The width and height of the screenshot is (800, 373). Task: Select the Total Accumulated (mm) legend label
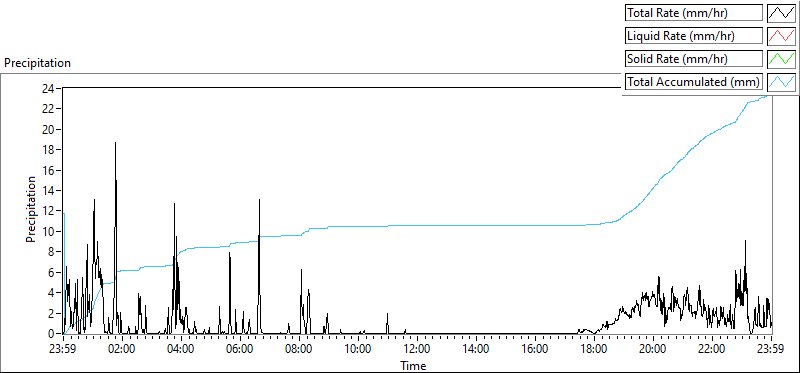click(x=694, y=82)
